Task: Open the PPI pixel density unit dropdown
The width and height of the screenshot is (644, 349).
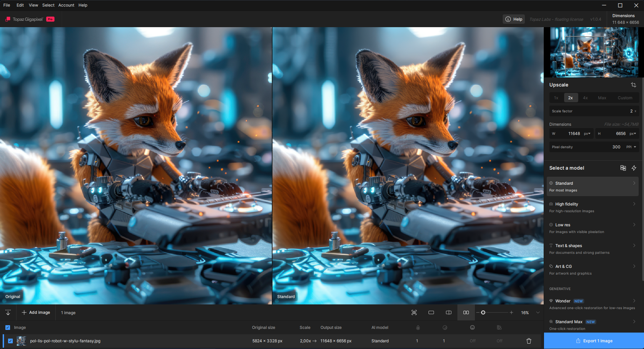Action: coord(631,147)
